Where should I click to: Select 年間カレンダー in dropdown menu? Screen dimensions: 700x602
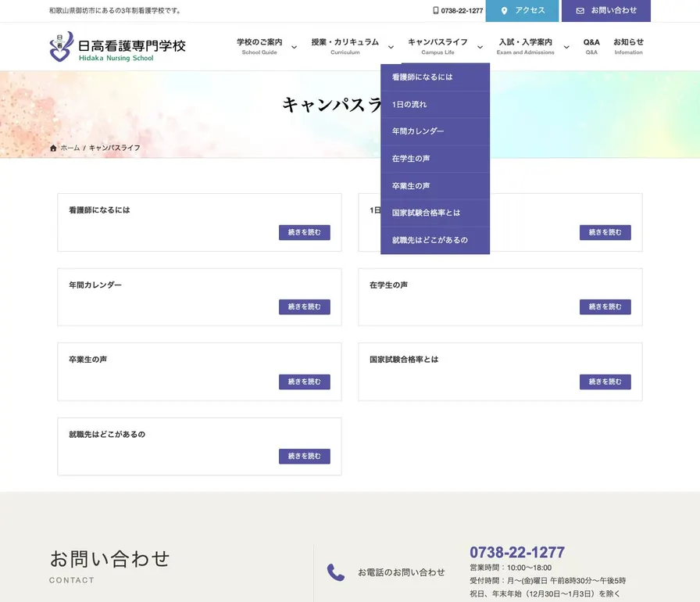(435, 131)
